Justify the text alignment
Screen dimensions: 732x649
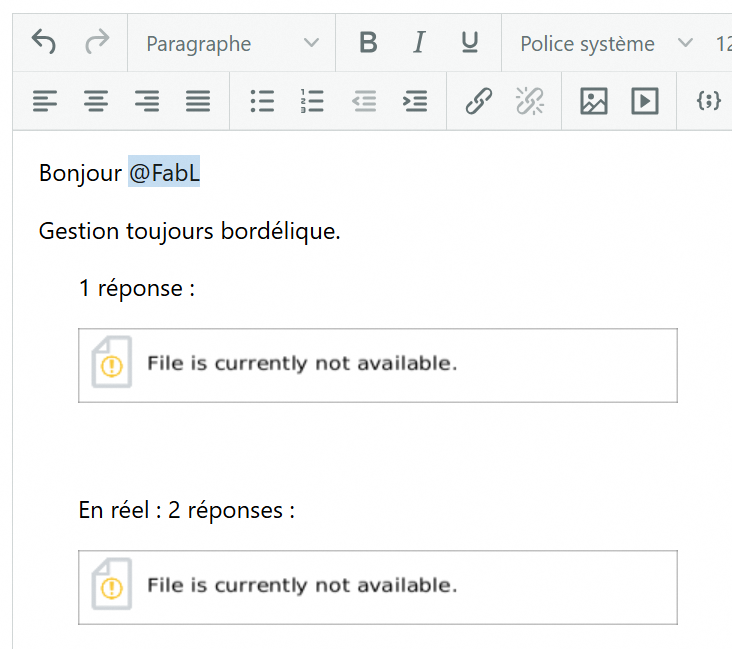point(198,101)
